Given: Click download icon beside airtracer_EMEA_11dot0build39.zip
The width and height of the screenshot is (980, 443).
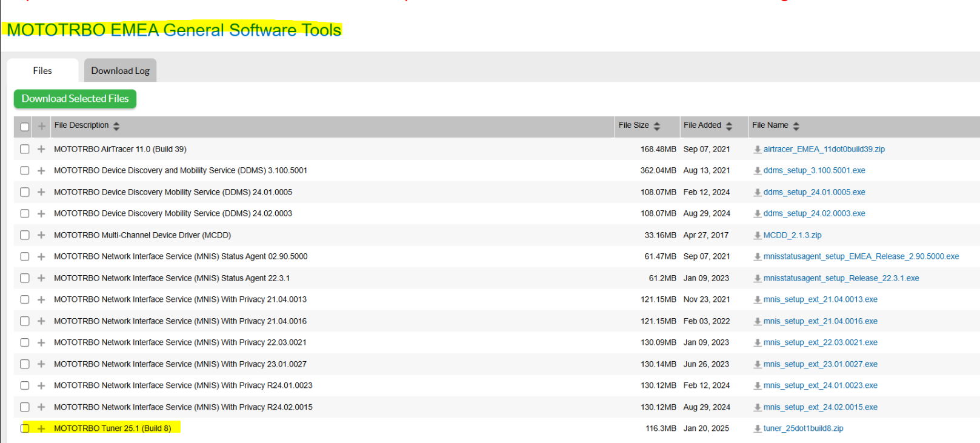Looking at the screenshot, I should 758,150.
